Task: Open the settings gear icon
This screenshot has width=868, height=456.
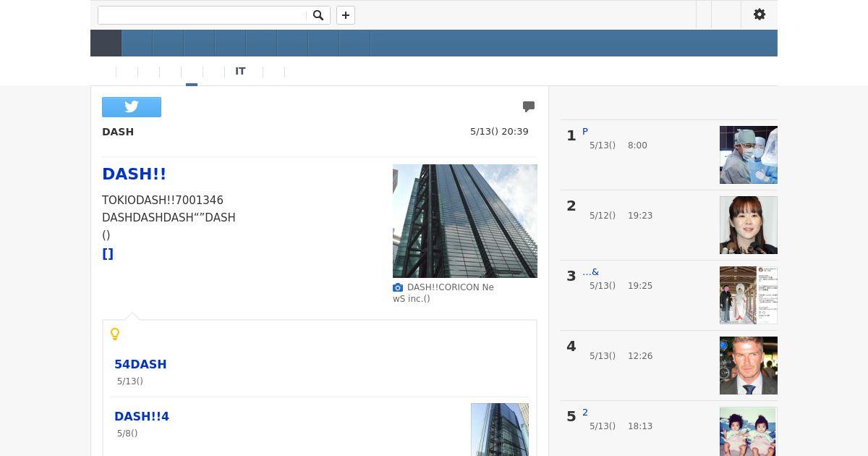Action: (759, 14)
